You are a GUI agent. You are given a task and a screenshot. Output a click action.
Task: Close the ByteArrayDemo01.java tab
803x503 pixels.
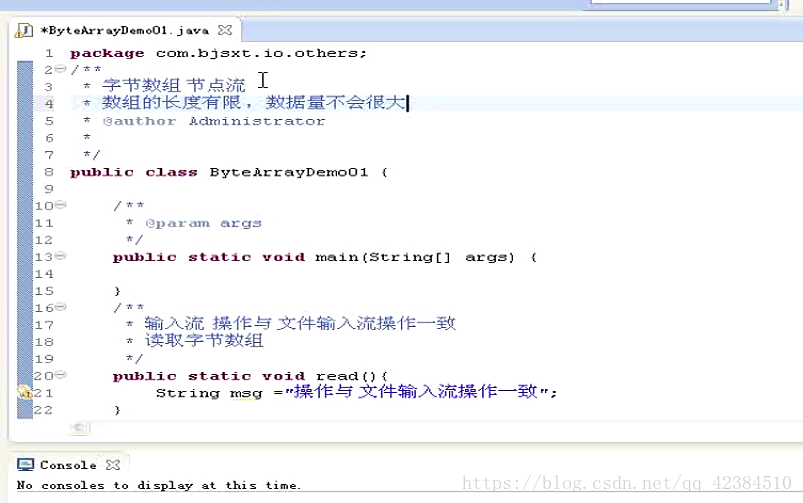[x=225, y=30]
